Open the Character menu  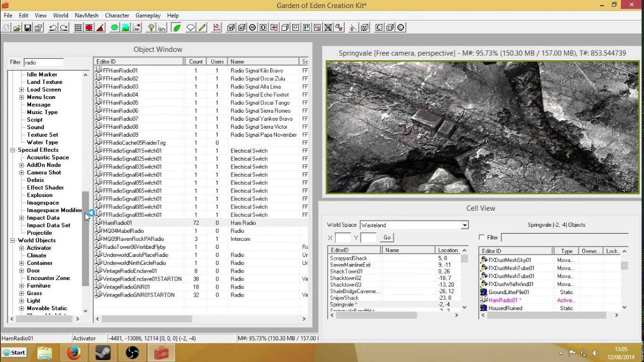(117, 16)
